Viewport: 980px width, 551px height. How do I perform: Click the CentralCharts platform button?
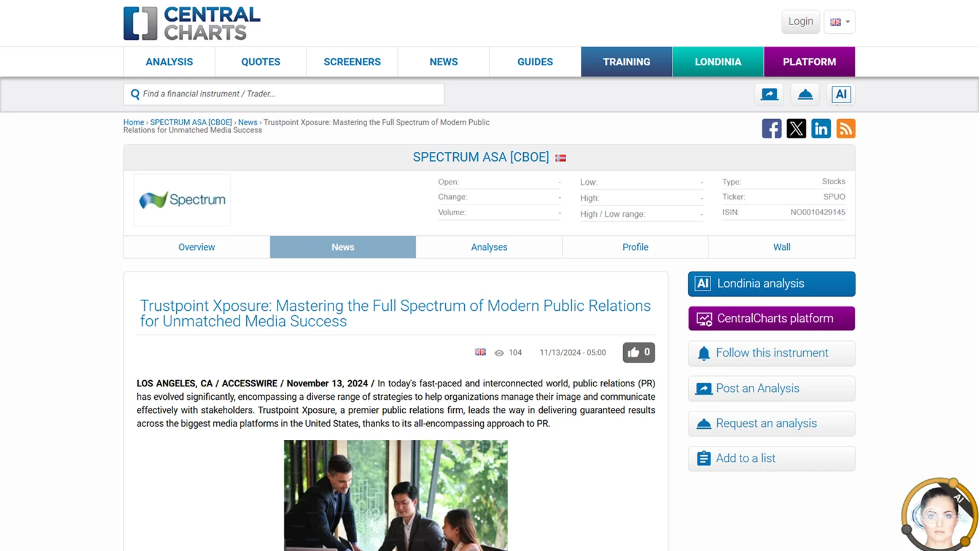[x=772, y=319]
